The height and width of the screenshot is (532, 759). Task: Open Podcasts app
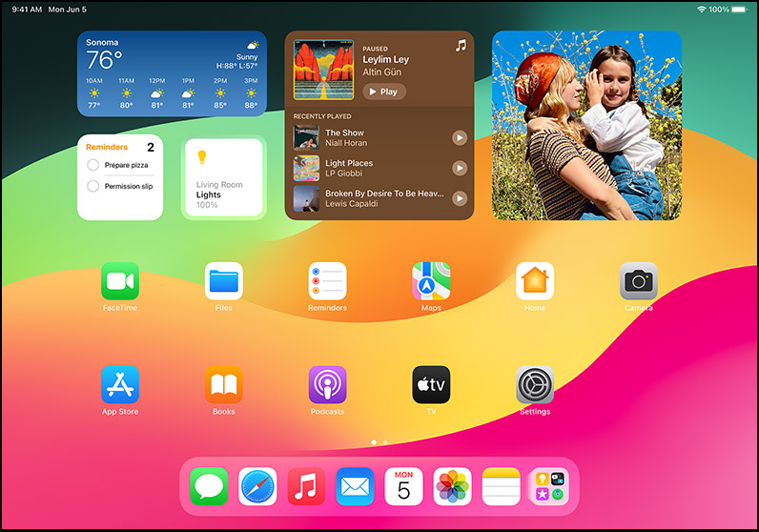coord(327,385)
